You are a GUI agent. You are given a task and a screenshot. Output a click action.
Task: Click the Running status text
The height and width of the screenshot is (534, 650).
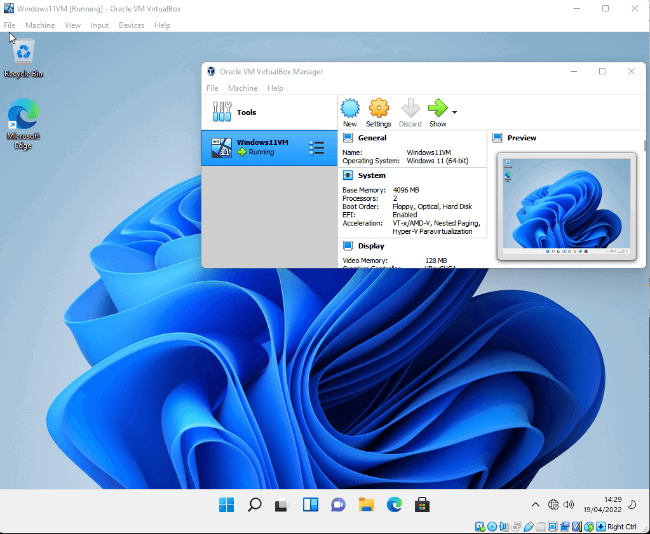click(x=261, y=152)
